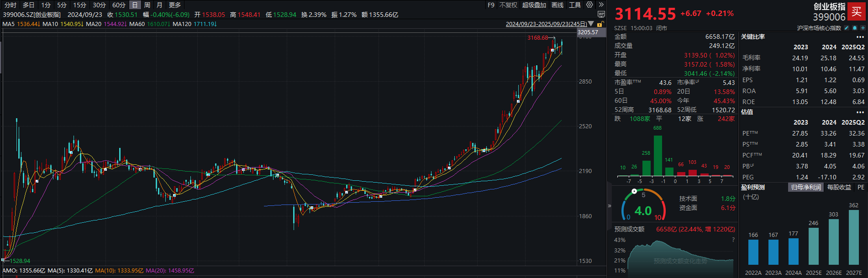This screenshot has height=278, width=868.
Task: Open the three-dot menu for 关键比率
Action: click(x=860, y=37)
